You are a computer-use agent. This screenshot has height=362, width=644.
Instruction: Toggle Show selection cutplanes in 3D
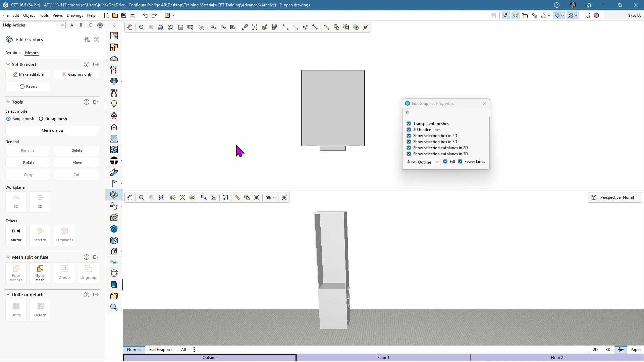[409, 154]
